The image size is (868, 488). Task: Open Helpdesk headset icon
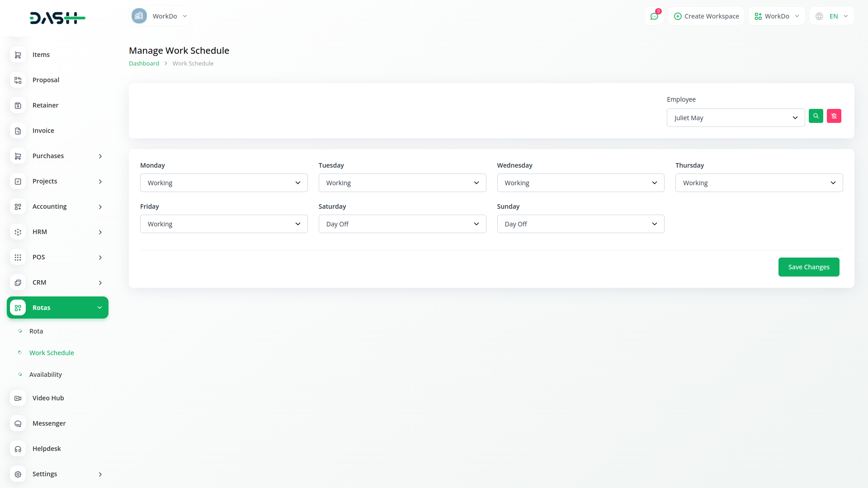(x=18, y=449)
